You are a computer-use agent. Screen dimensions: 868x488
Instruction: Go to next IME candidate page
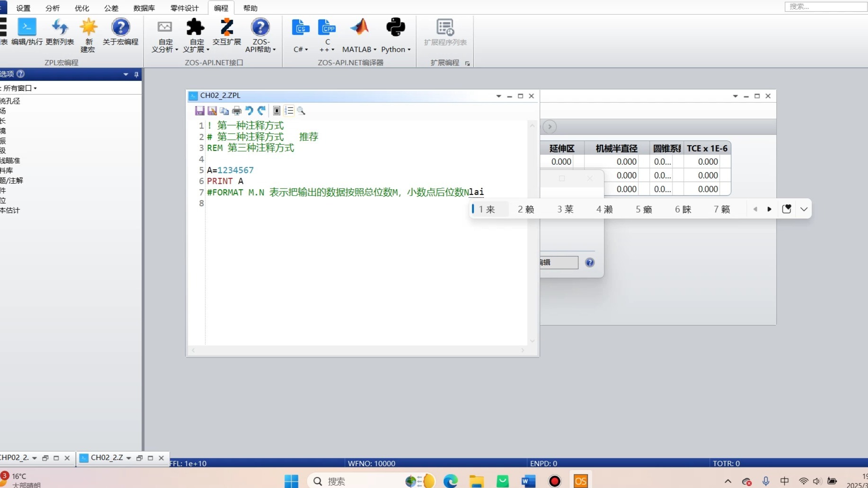tap(770, 209)
